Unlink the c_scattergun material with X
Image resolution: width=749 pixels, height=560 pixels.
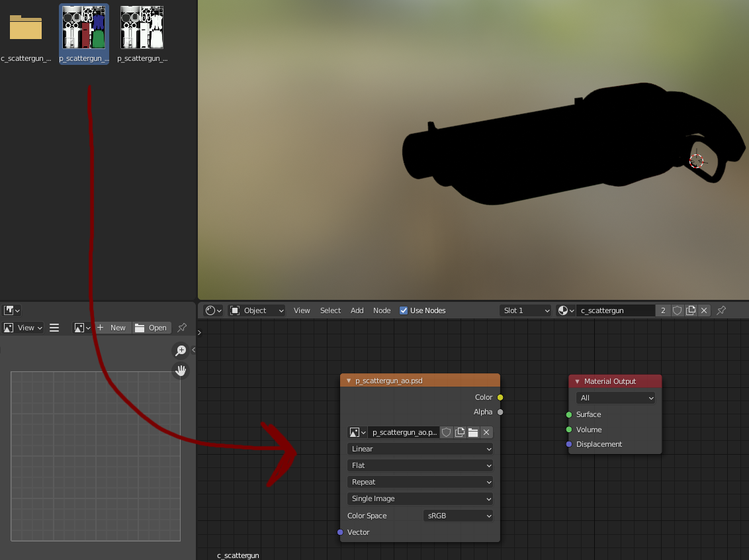[704, 310]
